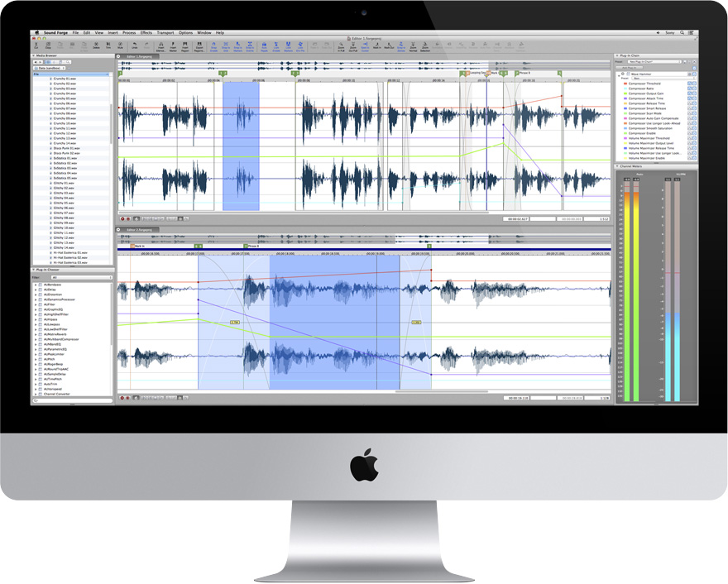Screen dimensions: 728x584
Task: Toggle Lock Markers in the toolbar
Action: 288,46
